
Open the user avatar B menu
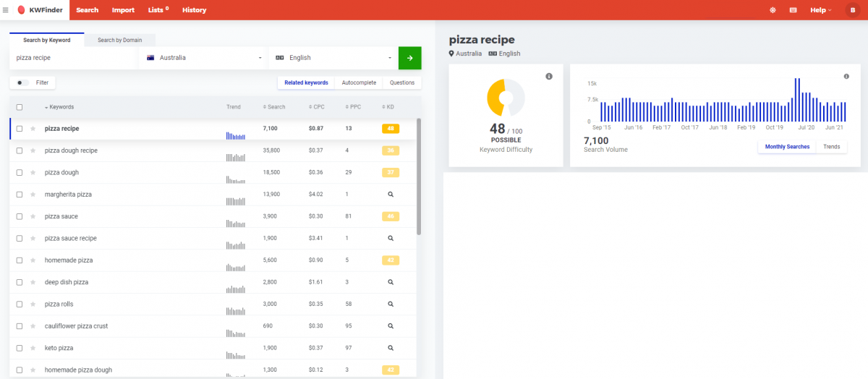[854, 10]
